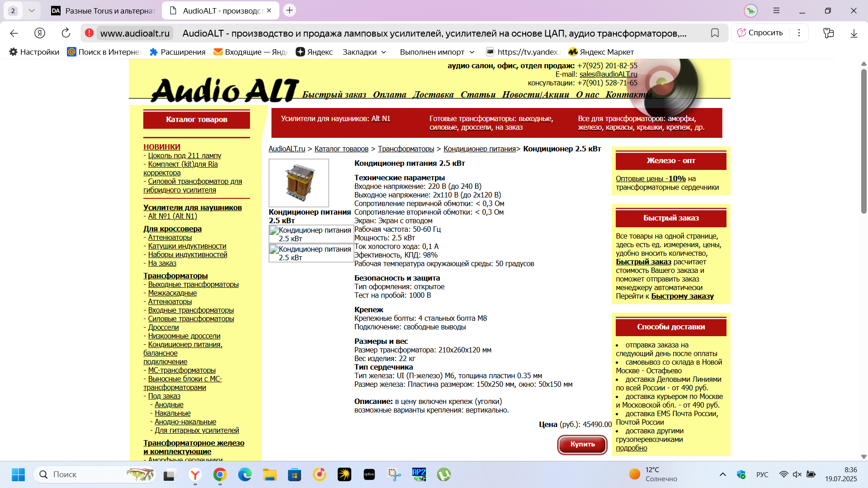This screenshot has width=868, height=488.
Task: Click the browser reload page icon
Action: [66, 33]
